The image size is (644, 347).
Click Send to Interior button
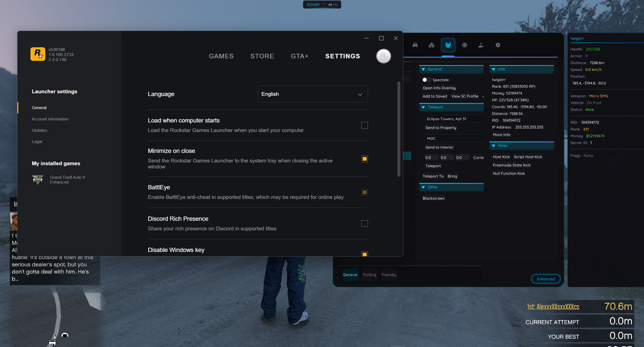coord(440,148)
